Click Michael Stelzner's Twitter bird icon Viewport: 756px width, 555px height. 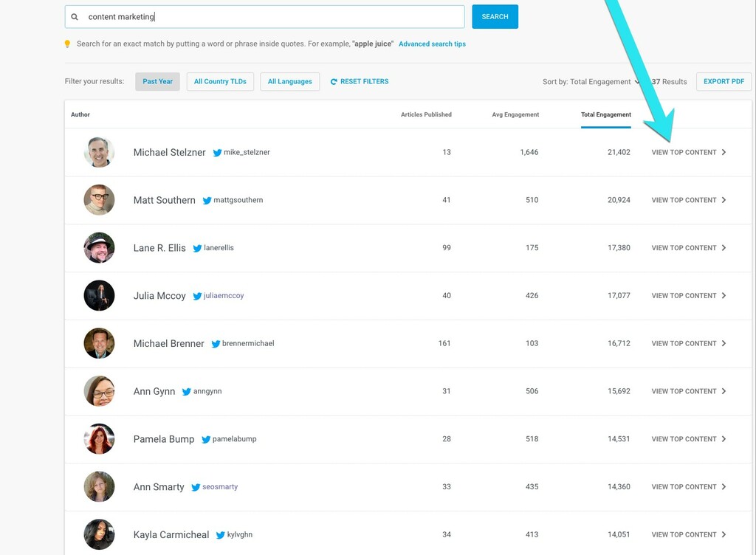pos(217,153)
